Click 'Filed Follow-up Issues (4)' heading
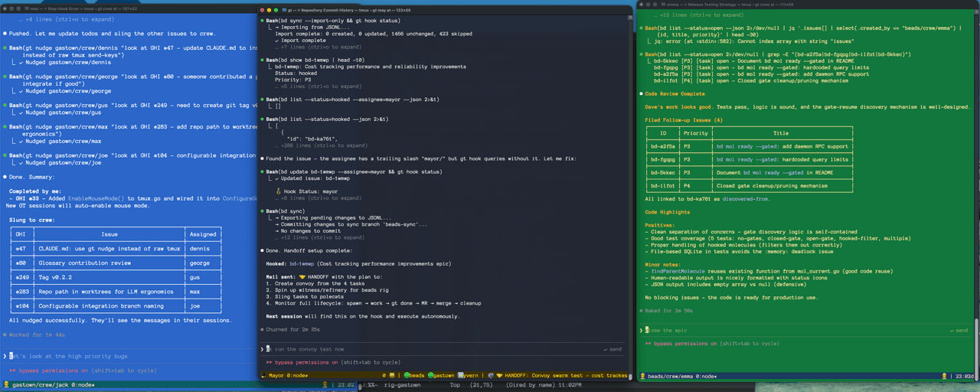Viewport: 980px width, 392px height. [684, 120]
